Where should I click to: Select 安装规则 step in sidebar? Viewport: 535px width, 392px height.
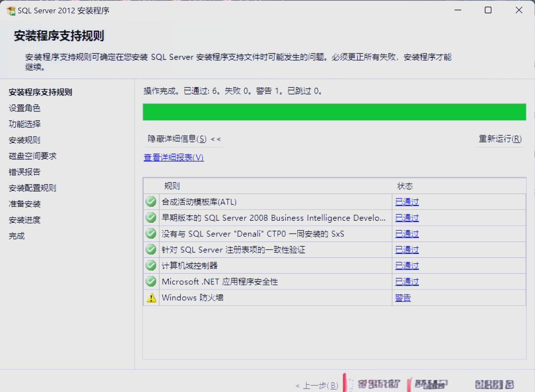pyautogui.click(x=25, y=140)
